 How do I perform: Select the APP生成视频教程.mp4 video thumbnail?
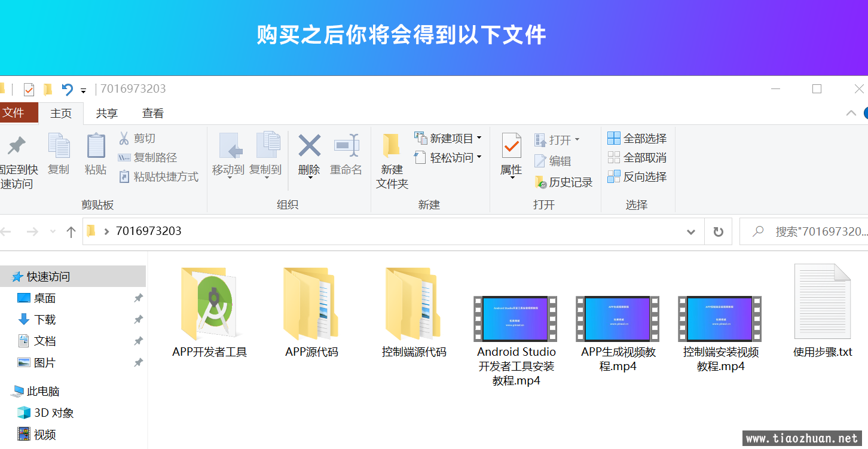(618, 319)
